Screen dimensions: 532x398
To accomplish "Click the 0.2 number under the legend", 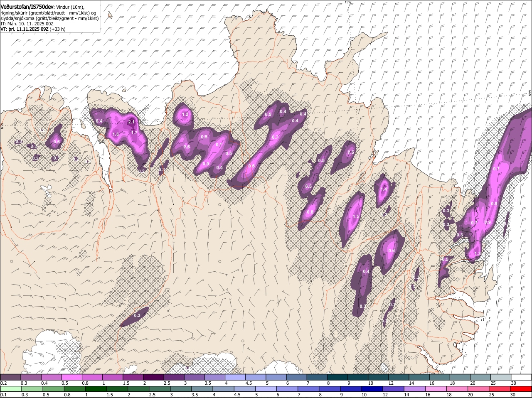I will point(3,383).
